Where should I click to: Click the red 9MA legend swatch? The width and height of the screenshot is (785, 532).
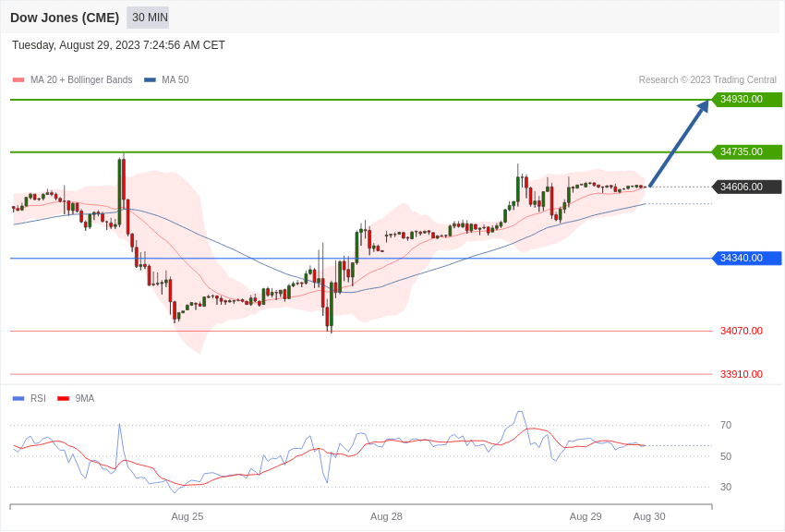coord(63,398)
